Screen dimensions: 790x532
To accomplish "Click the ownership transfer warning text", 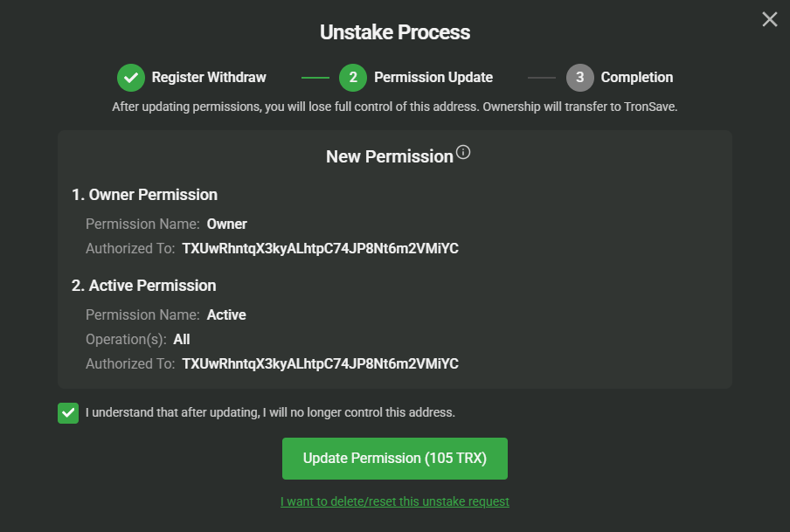I will click(395, 107).
